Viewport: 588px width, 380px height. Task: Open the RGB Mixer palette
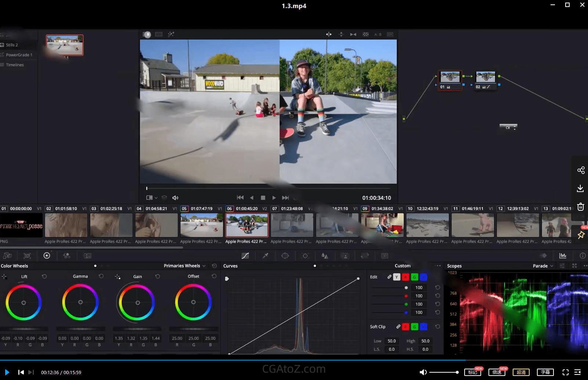66,256
